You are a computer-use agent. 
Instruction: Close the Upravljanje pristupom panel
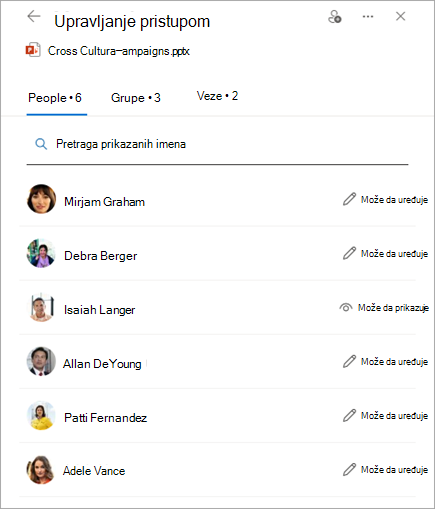point(400,16)
